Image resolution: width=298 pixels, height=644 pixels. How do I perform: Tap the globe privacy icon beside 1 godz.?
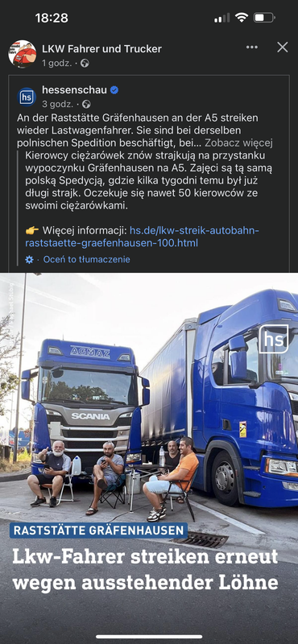point(85,64)
